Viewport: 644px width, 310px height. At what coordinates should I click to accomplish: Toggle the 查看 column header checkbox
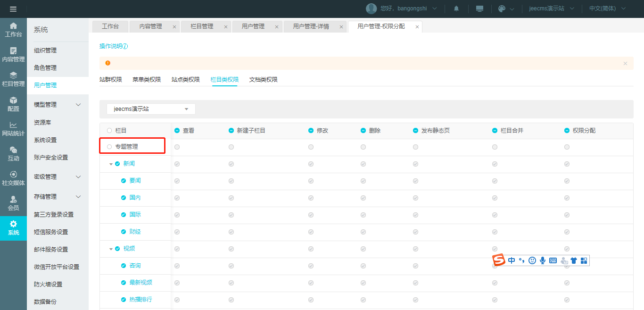(x=177, y=131)
